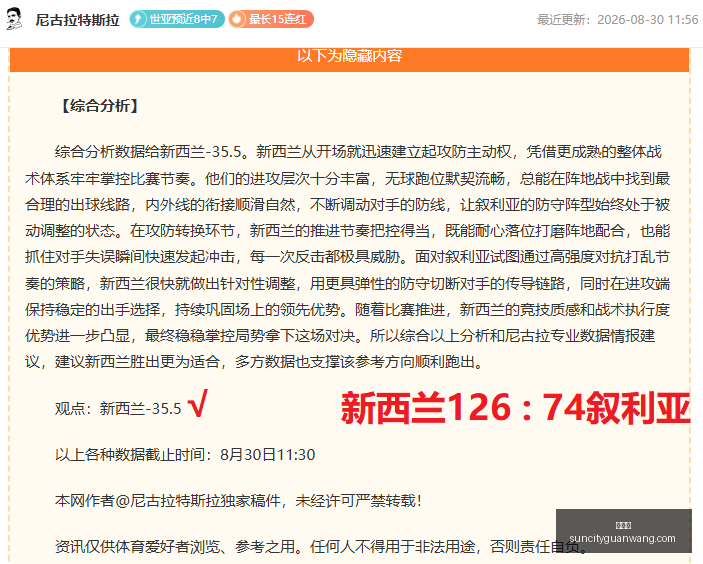Click the text 观点：新西兰-35.5
703x564 pixels.
click(118, 408)
